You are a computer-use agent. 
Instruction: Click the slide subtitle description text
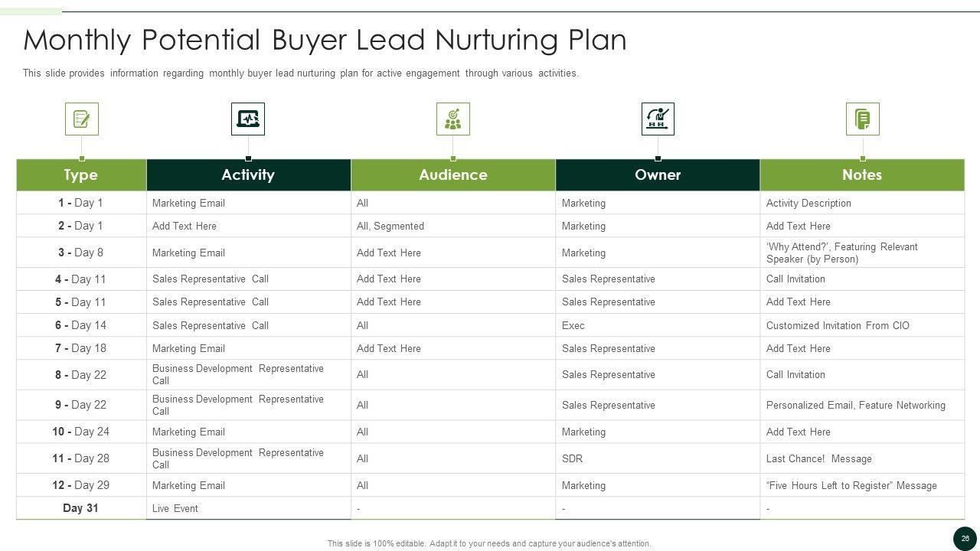pos(300,73)
